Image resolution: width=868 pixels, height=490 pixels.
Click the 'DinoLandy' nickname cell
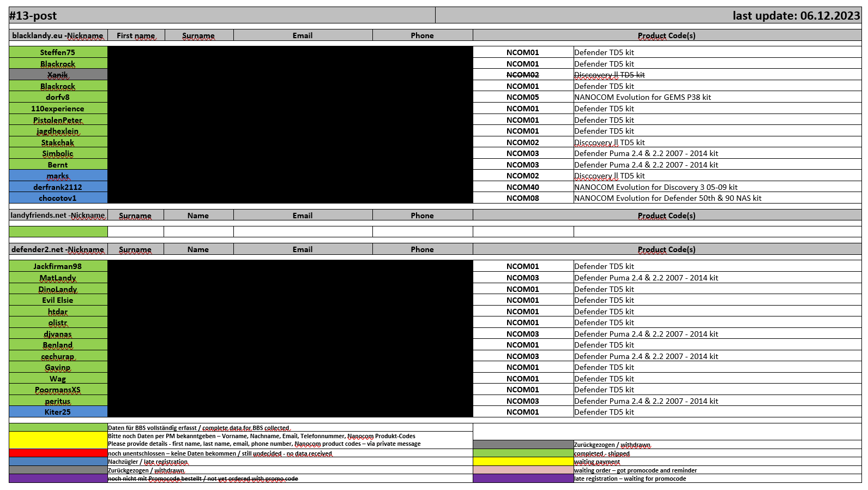tap(58, 289)
